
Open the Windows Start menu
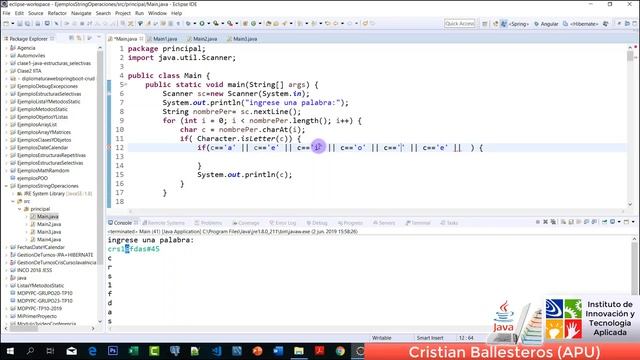click(x=10, y=351)
